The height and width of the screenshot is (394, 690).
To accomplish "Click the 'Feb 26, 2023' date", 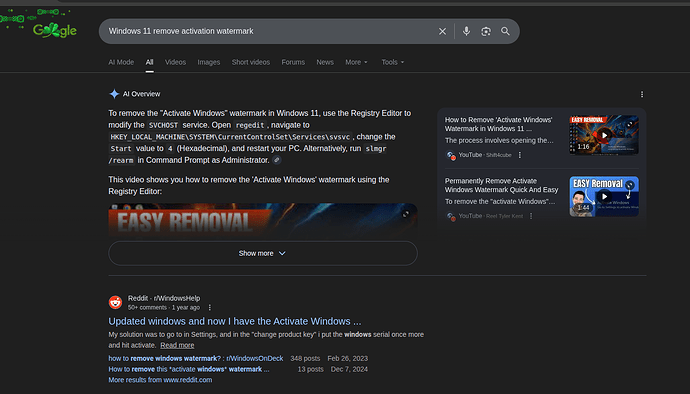I will [347, 358].
